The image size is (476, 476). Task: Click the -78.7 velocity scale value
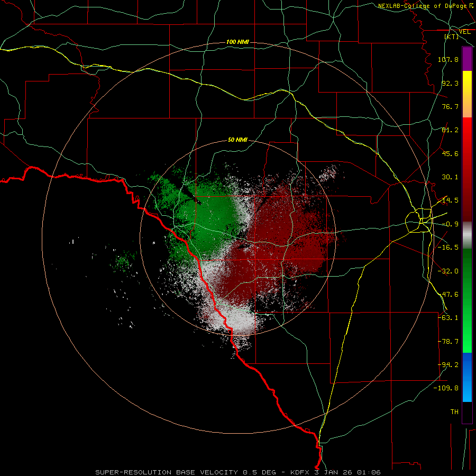448,342
